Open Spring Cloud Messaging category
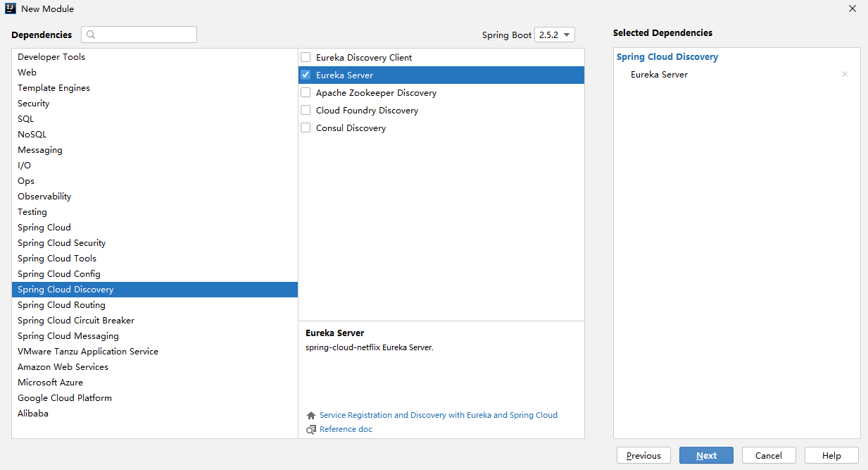Screen dimensions: 868x470 pyautogui.click(x=155, y=336)
